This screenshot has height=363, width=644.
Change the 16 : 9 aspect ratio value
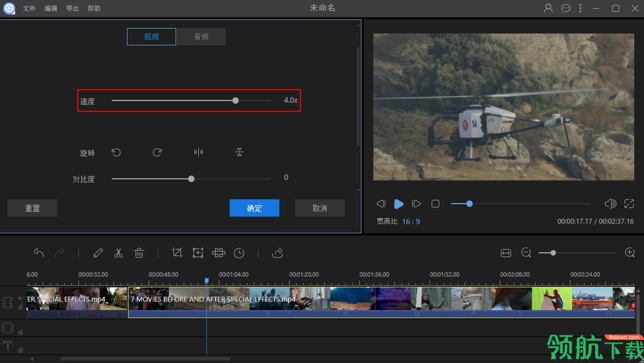(x=411, y=221)
